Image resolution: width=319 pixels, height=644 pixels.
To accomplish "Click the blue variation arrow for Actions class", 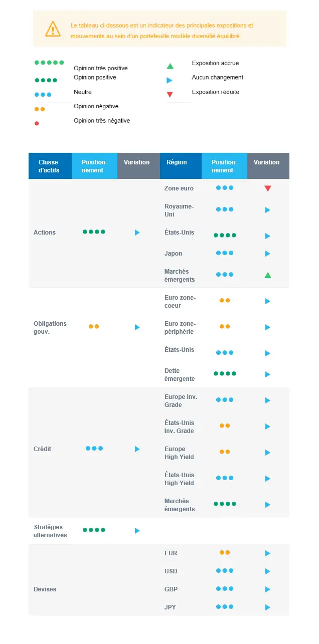I will [x=137, y=233].
